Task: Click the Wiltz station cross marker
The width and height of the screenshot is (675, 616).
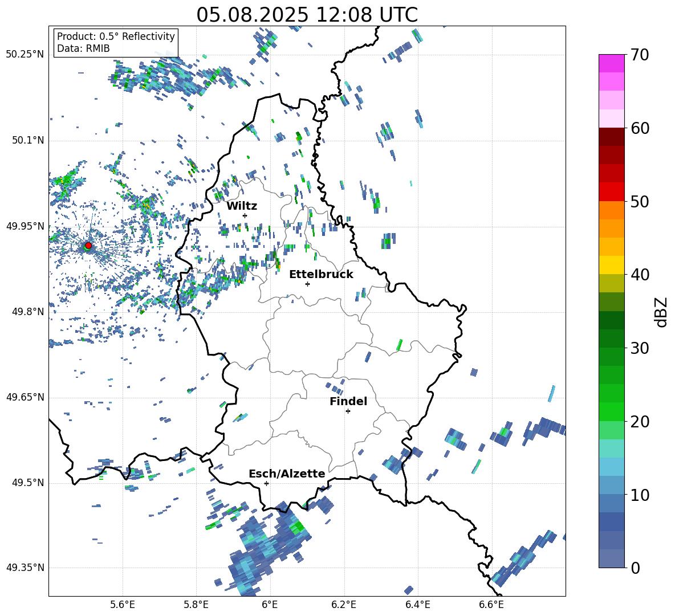Action: (245, 215)
